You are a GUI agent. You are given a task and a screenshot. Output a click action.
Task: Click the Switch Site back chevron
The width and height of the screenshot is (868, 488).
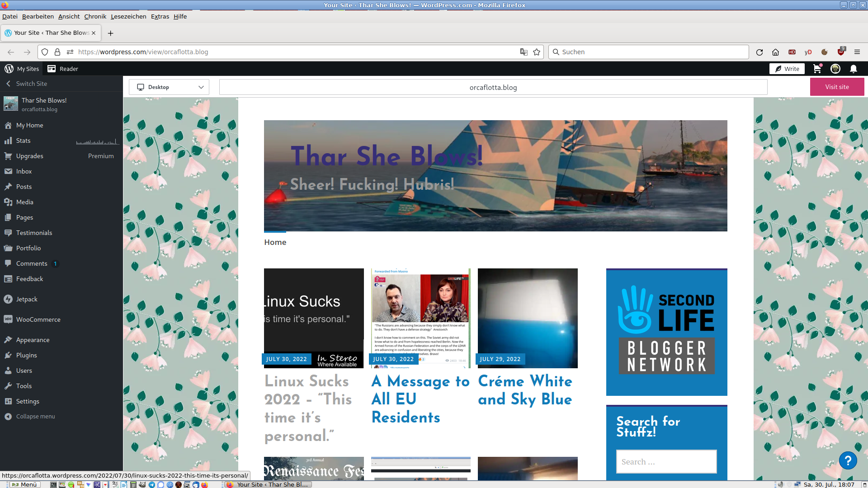point(8,84)
